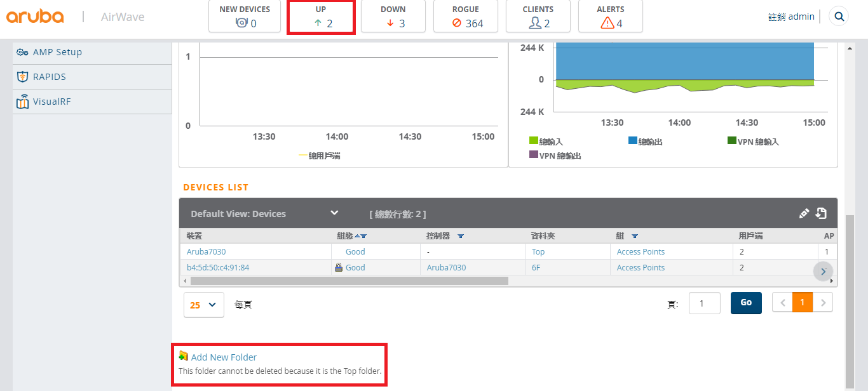
Task: Click the admin logout link
Action: 791,17
